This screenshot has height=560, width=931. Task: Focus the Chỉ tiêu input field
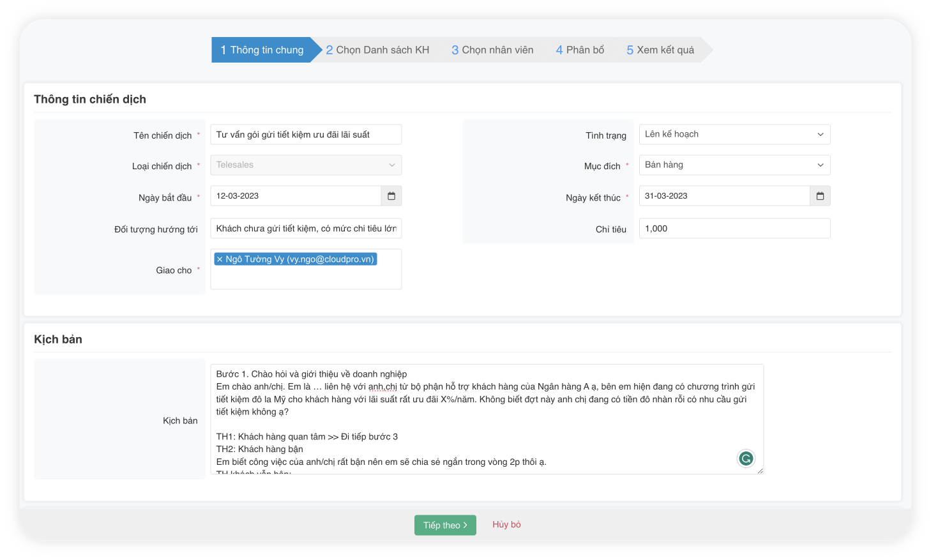(734, 229)
